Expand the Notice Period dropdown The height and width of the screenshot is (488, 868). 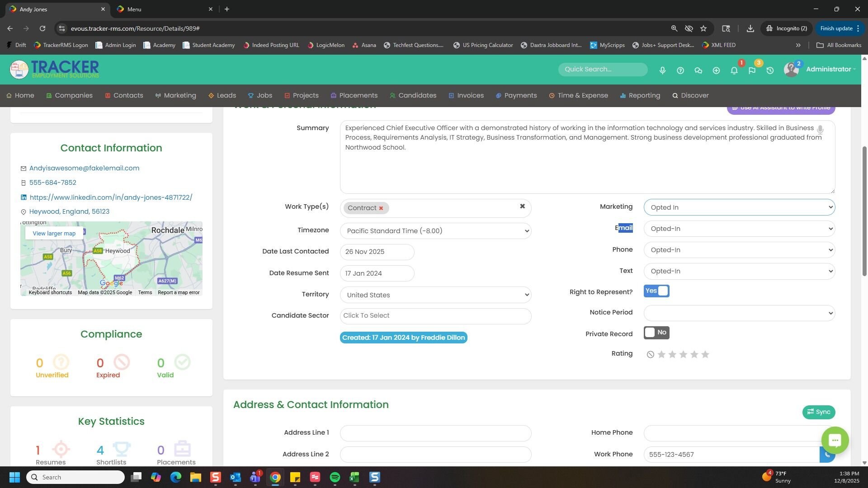739,313
